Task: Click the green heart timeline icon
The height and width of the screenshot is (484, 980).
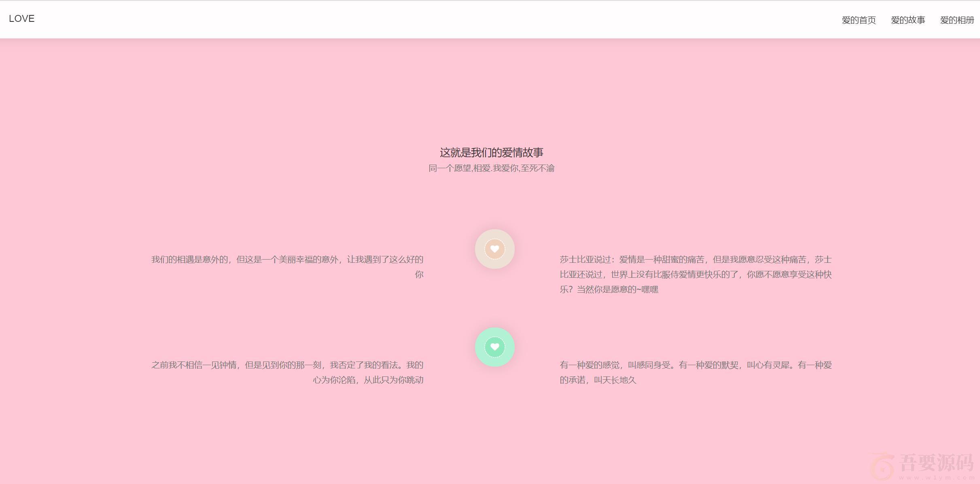Action: 494,347
